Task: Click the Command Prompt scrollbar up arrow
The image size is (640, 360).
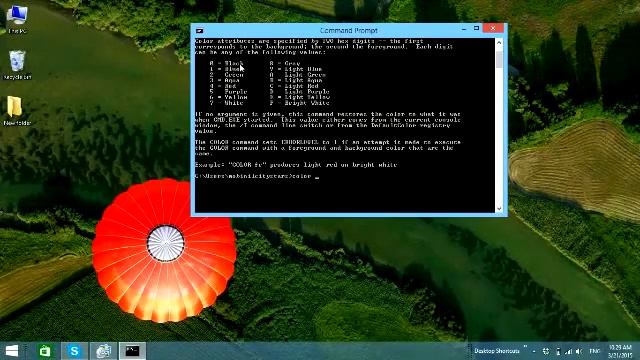Action: tap(499, 42)
